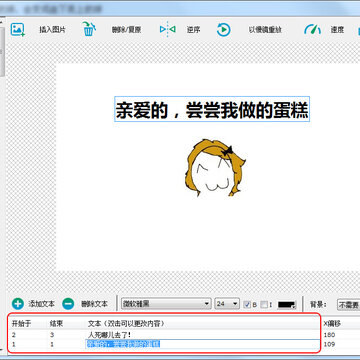
Task: Click the slow motion replay play icon
Action: coord(223,30)
